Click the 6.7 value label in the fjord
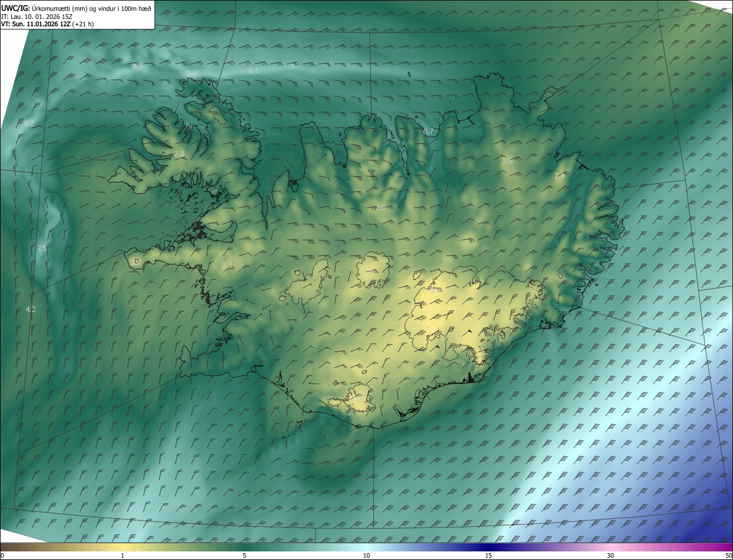This screenshot has height=560, width=733. point(428,132)
